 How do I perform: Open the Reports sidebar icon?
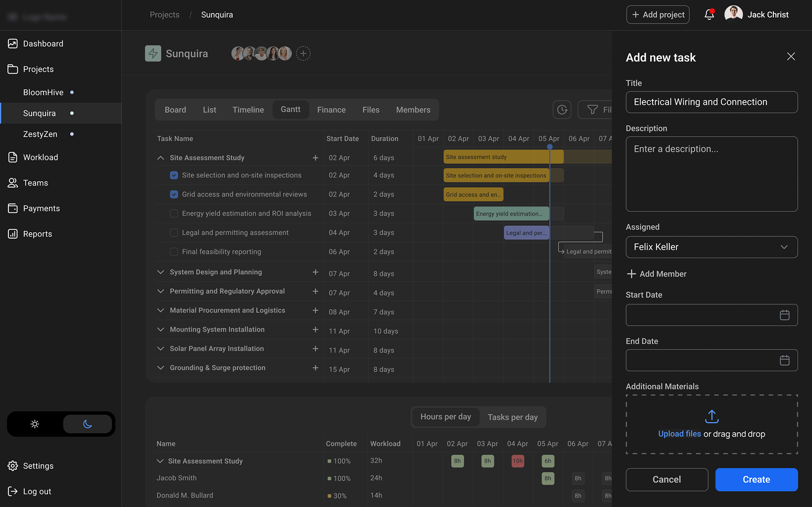pyautogui.click(x=13, y=234)
